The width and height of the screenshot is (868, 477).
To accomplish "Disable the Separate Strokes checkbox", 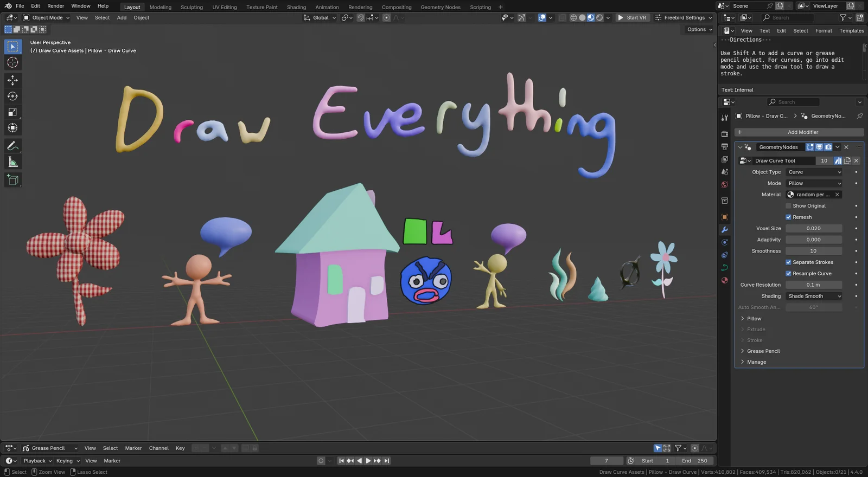I will [788, 262].
